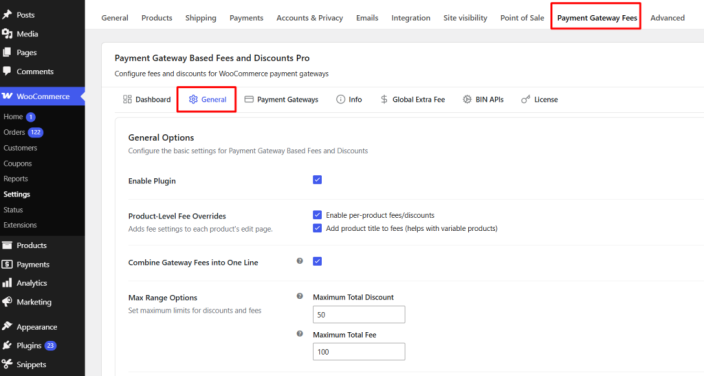This screenshot has height=376, width=704.
Task: Click the Products archive icon
Action: pos(7,245)
